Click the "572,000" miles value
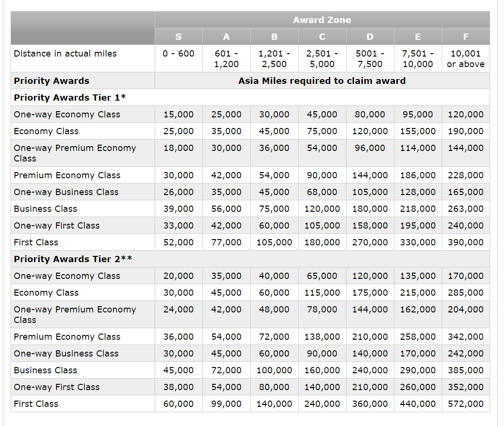The width and height of the screenshot is (504, 426). point(466,403)
